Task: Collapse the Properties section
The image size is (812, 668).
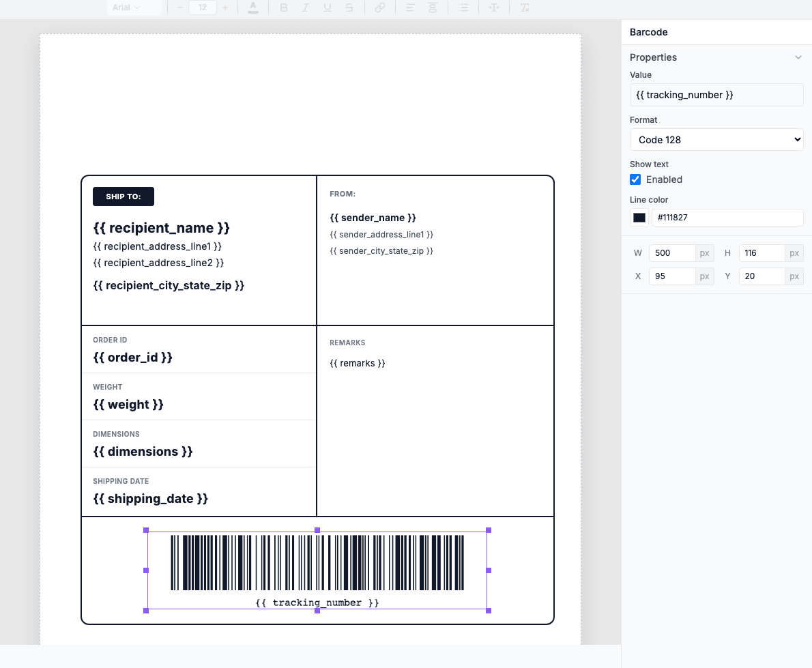Action: (798, 57)
